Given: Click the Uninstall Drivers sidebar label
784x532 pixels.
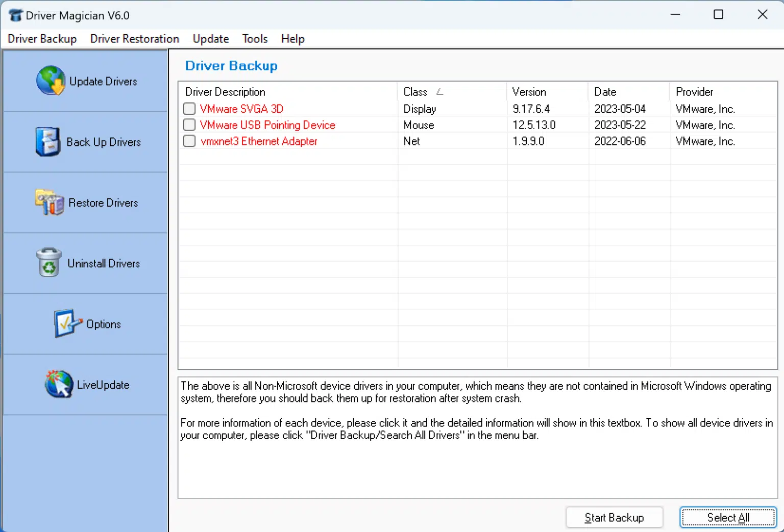Looking at the screenshot, I should 104,264.
